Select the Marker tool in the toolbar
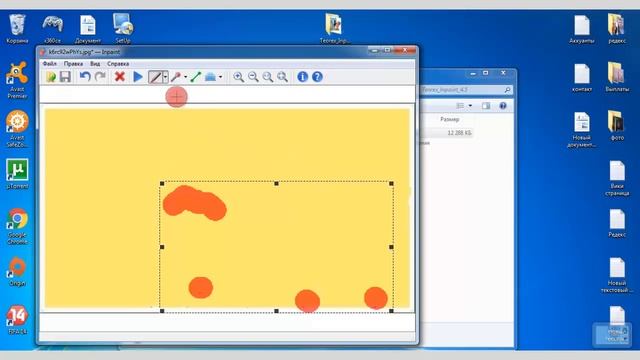The image size is (640, 360). coord(155,77)
